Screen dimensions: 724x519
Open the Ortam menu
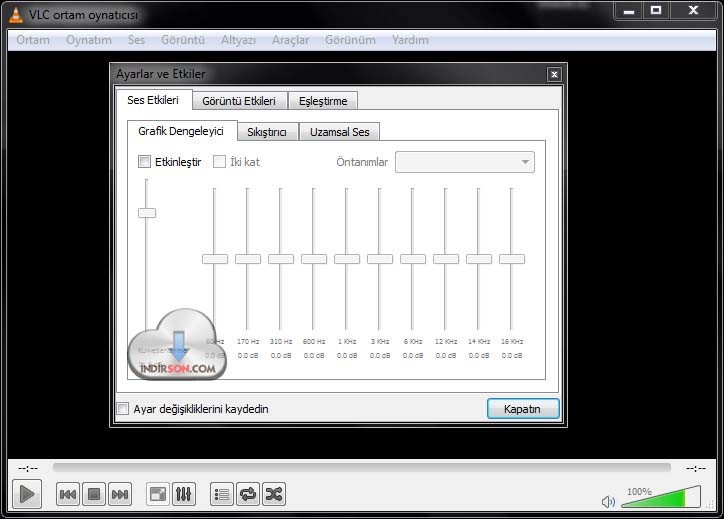coord(33,40)
